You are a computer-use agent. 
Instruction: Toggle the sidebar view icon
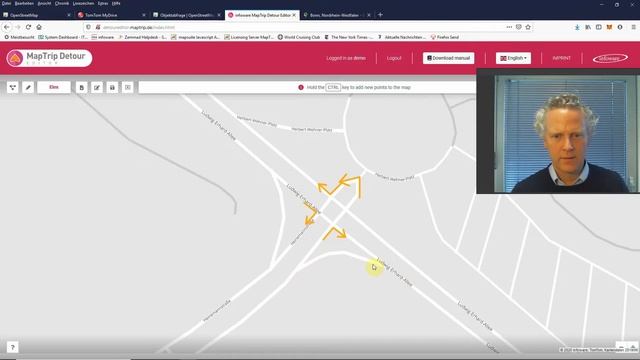pos(598,27)
